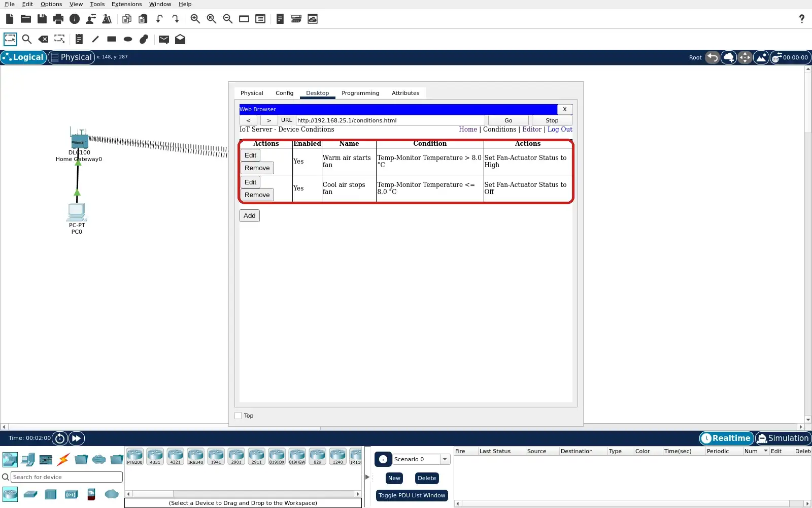The image size is (812, 508).
Task: Click Edit for Warm air starts fan
Action: pyautogui.click(x=250, y=155)
